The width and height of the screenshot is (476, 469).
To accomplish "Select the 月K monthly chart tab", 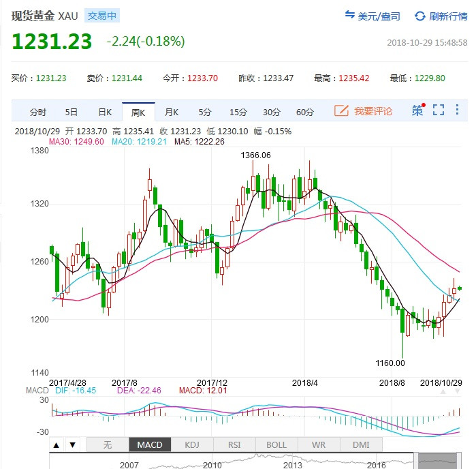I will (172, 112).
